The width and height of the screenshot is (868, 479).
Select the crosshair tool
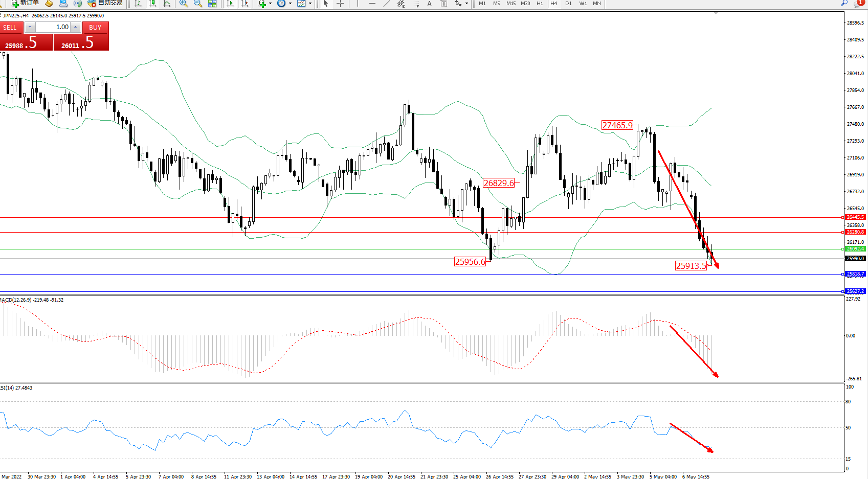340,4
